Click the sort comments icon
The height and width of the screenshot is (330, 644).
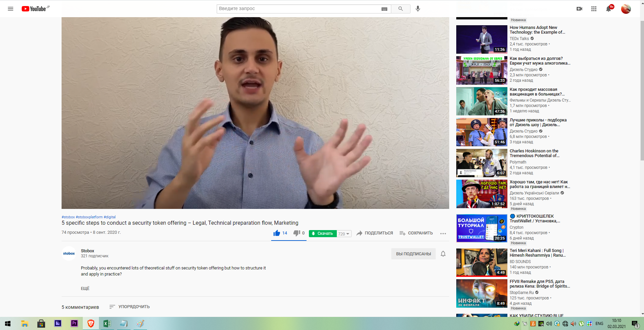point(112,307)
